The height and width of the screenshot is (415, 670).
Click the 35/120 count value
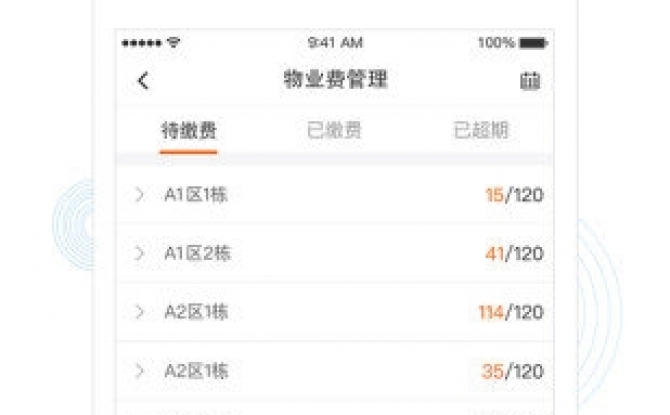pyautogui.click(x=513, y=371)
